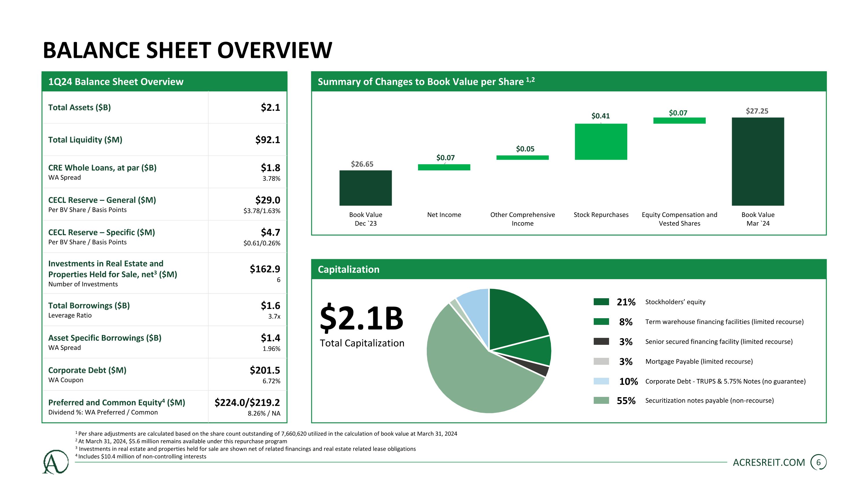This screenshot has width=868, height=488.
Task: Click the Net Income $0.07 bar
Action: click(x=444, y=167)
